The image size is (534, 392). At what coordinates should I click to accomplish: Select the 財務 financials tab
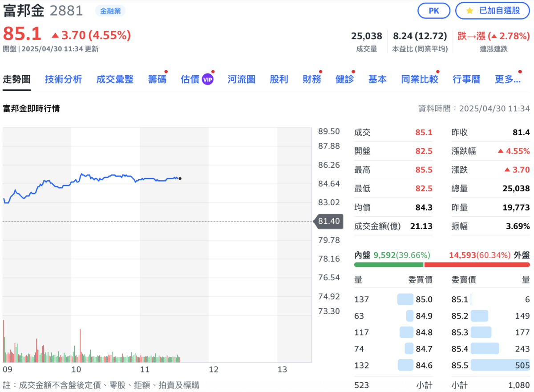[x=311, y=79]
